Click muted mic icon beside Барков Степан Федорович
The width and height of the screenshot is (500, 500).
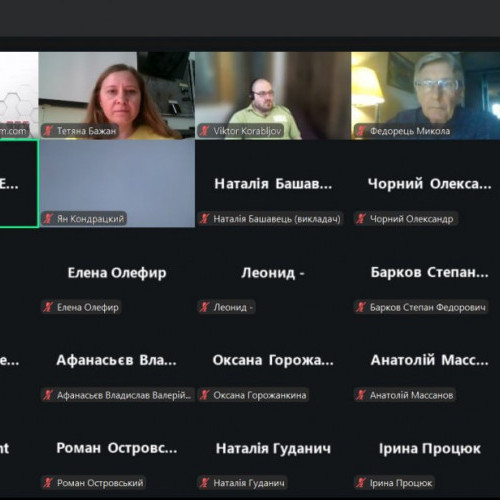[361, 307]
